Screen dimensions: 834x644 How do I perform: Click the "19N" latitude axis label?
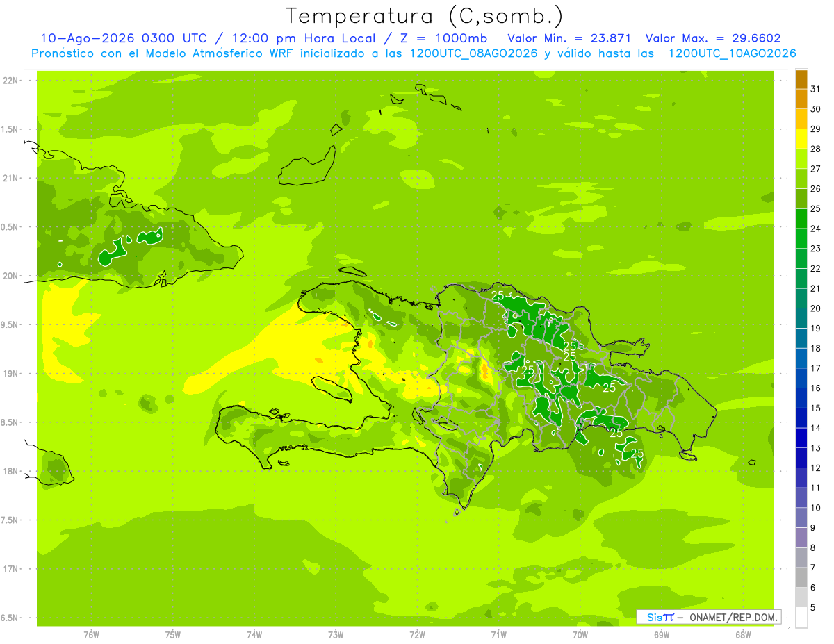click(12, 374)
